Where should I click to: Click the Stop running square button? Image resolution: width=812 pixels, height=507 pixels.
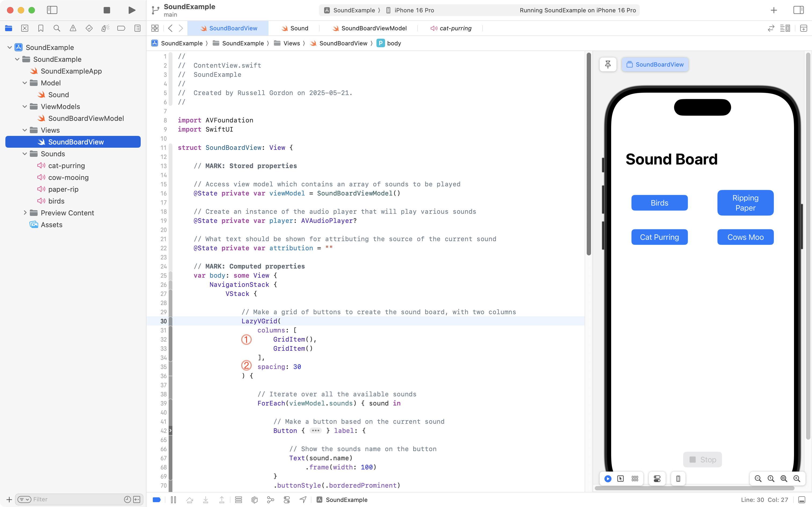(107, 10)
